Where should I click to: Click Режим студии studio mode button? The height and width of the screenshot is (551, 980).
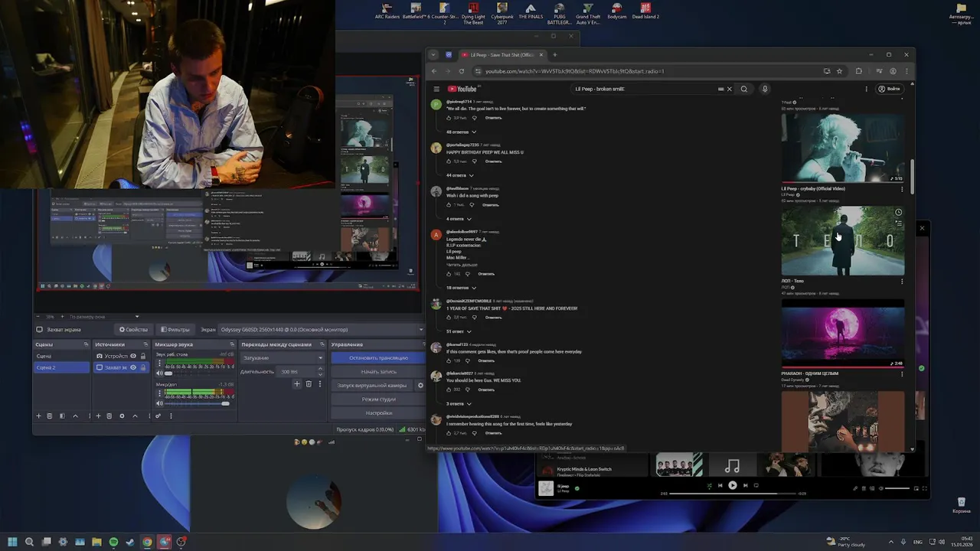click(x=378, y=399)
